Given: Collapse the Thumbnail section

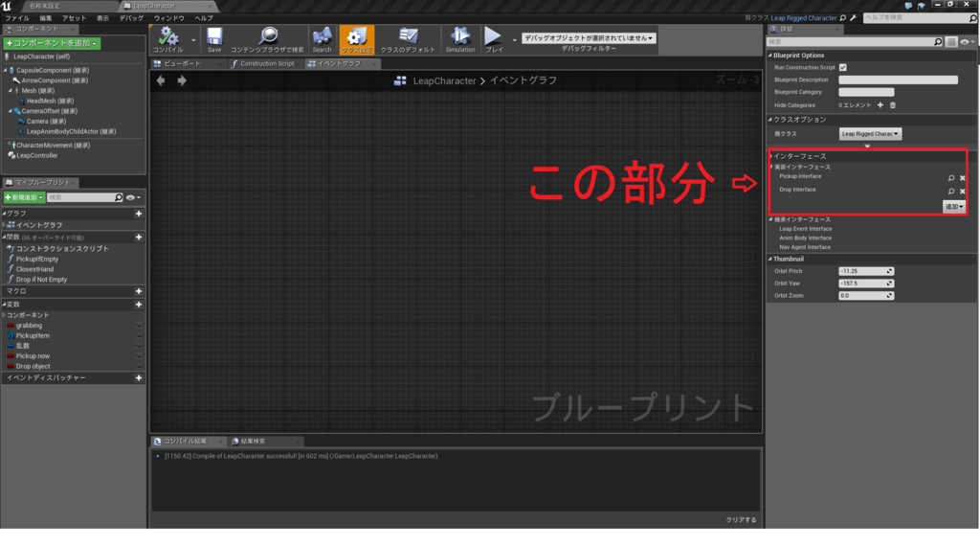Looking at the screenshot, I should (x=770, y=259).
